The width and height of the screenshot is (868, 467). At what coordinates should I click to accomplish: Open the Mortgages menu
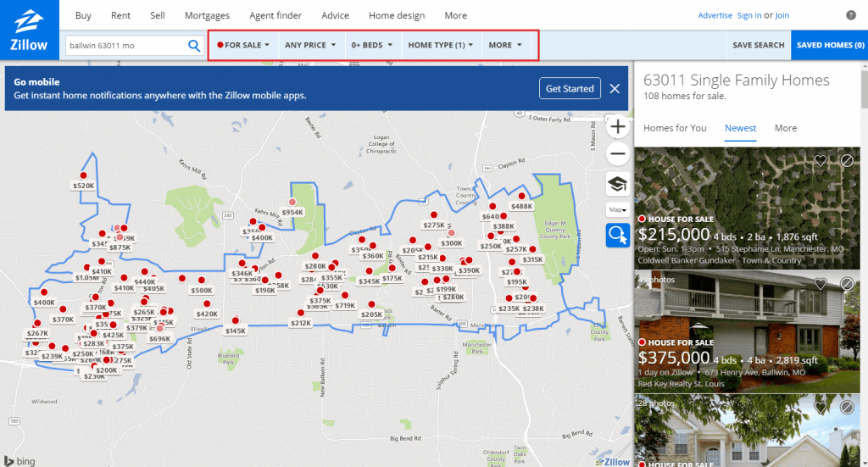tap(208, 15)
